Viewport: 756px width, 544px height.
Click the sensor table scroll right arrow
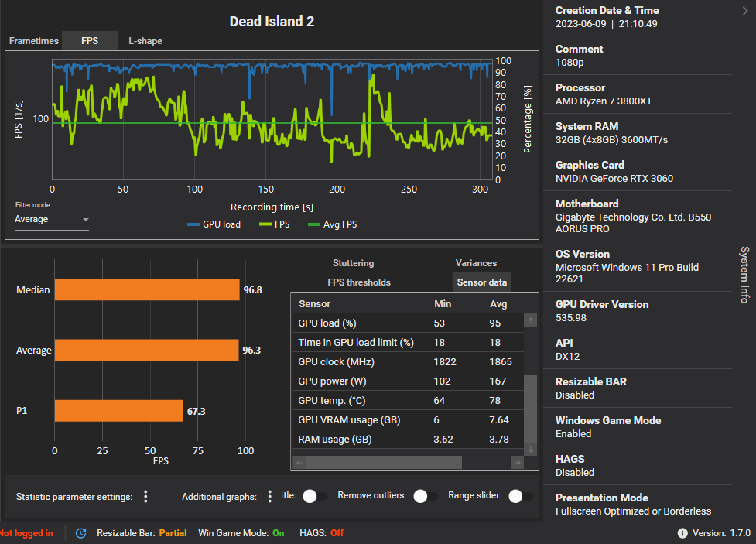(518, 463)
